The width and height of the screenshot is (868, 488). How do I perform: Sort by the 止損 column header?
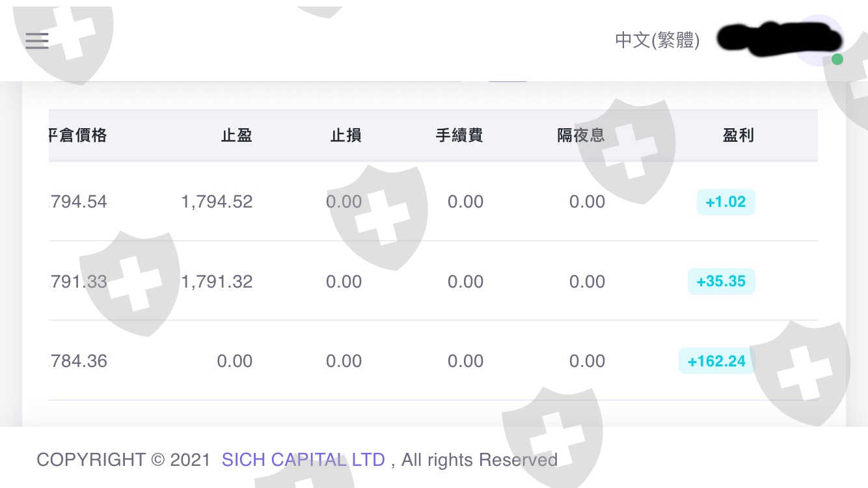point(346,135)
